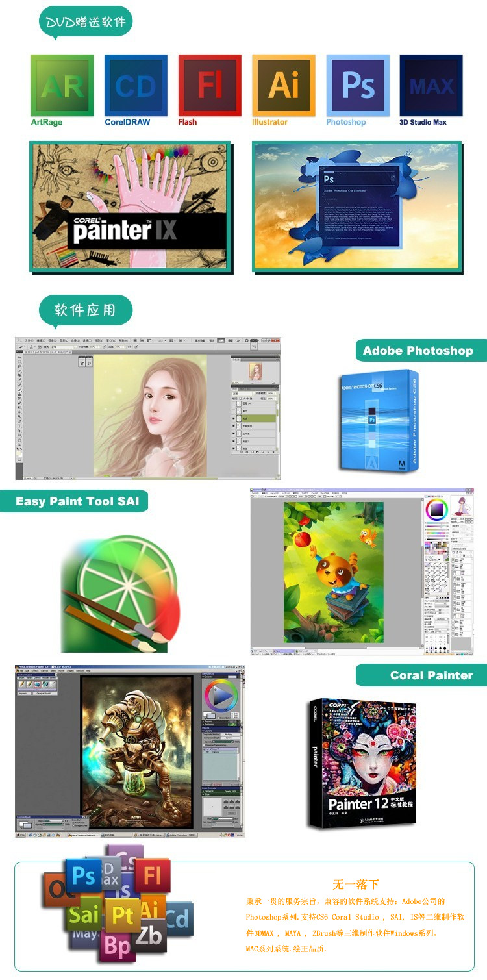The image size is (487, 980).
Task: Open the Painter Effects menu
Action: [x=35, y=670]
